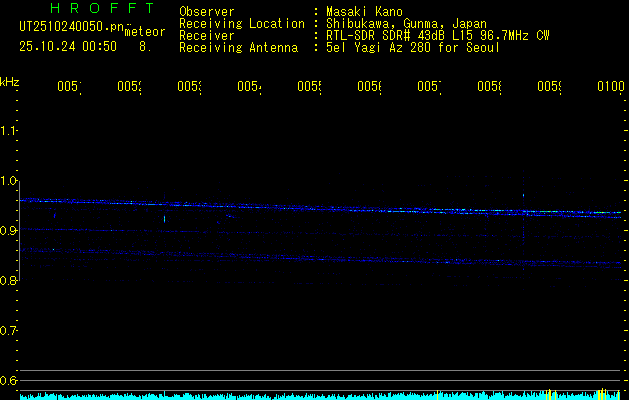The width and height of the screenshot is (629, 400).
Task: Click the 1.1 kHz frequency axis tick
Action: (x=10, y=131)
